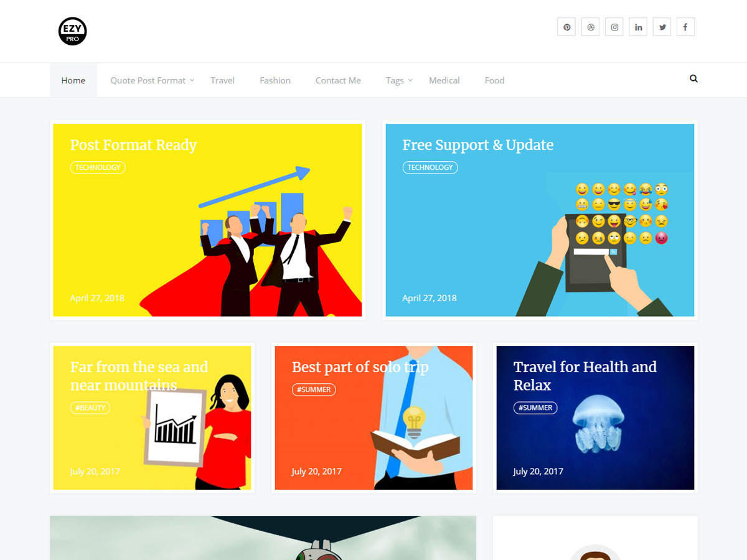Expand the Quote Post Format submenu arrow
747x560 pixels.
tap(192, 80)
